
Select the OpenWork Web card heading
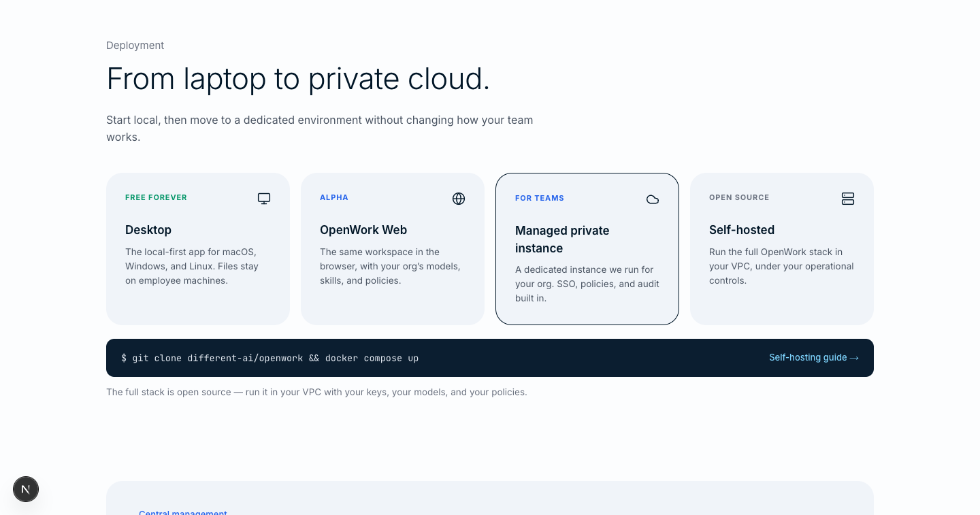tap(363, 230)
